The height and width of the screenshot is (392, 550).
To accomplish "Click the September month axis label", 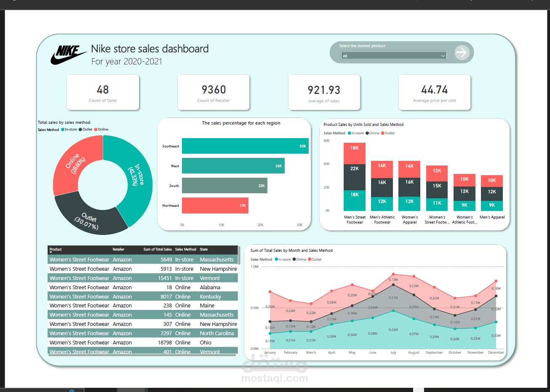I will pos(434,352).
